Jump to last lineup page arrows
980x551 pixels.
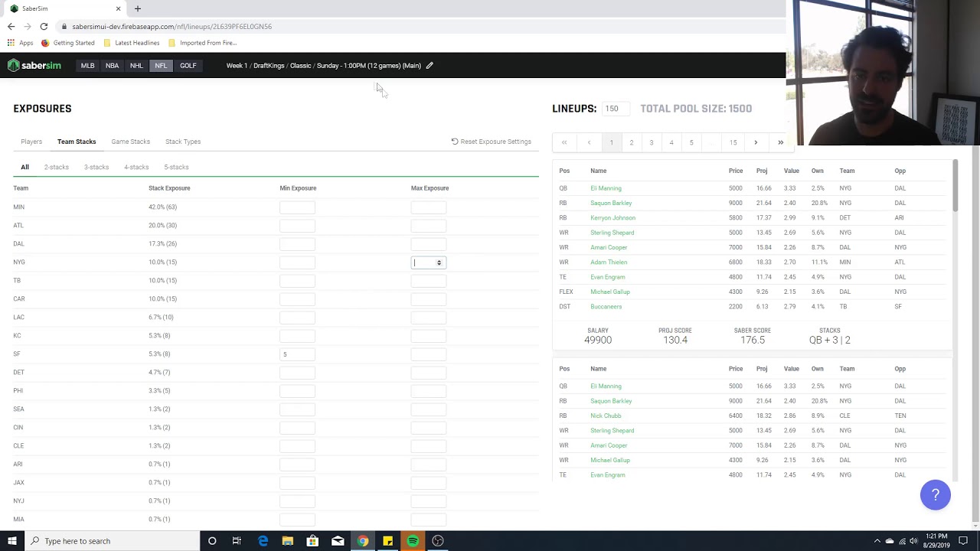pyautogui.click(x=780, y=142)
